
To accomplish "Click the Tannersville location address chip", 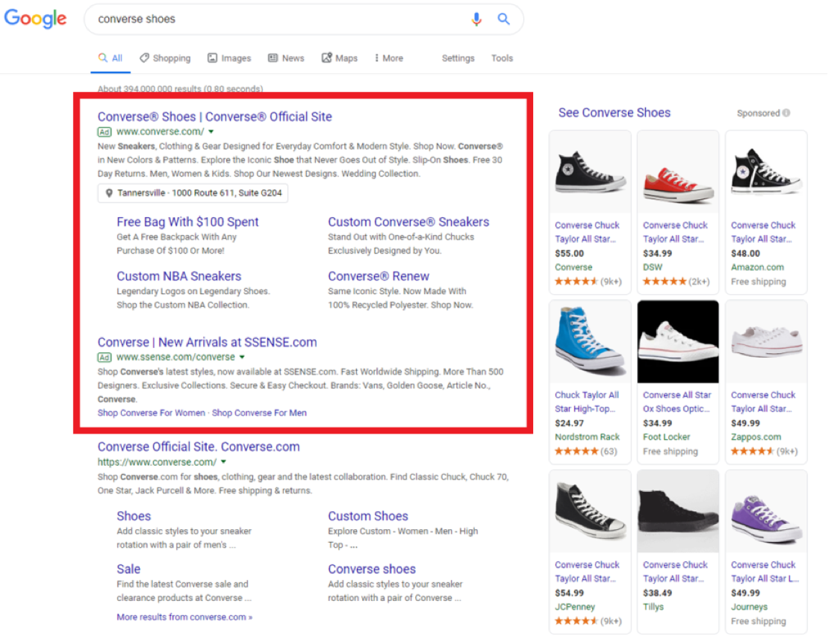I will pos(193,193).
